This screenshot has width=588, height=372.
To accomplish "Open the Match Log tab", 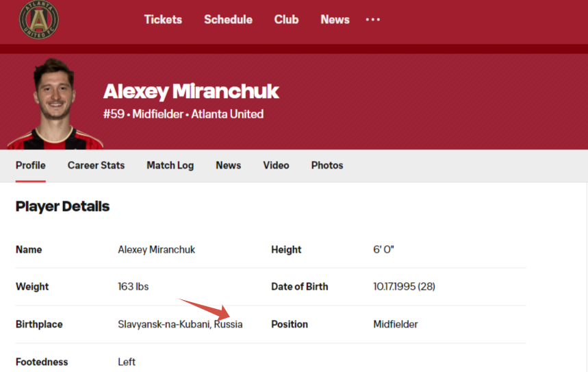I will pyautogui.click(x=170, y=166).
